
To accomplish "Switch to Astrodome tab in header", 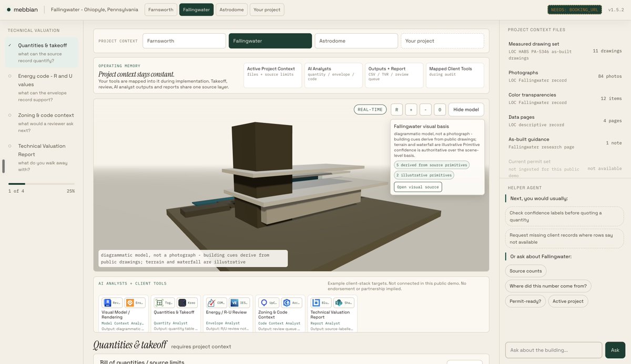I will 231,9.
